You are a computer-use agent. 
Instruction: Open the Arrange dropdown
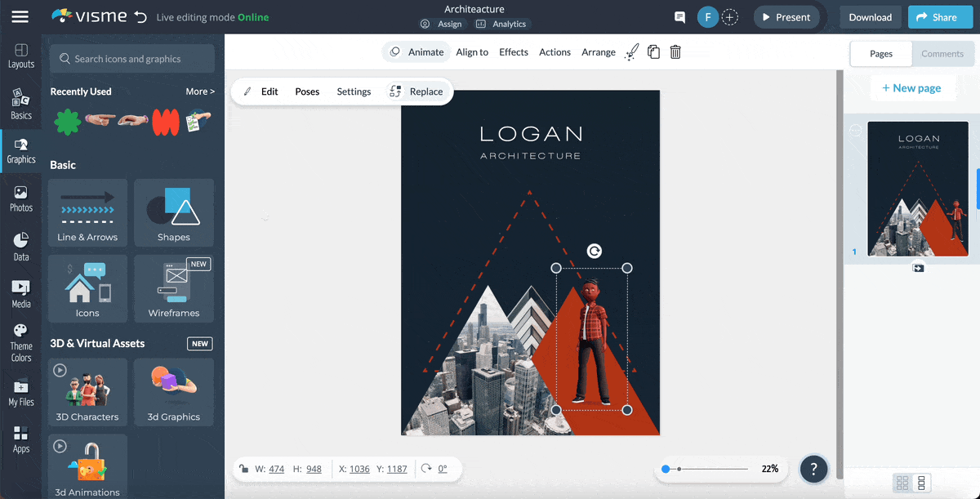(x=598, y=51)
